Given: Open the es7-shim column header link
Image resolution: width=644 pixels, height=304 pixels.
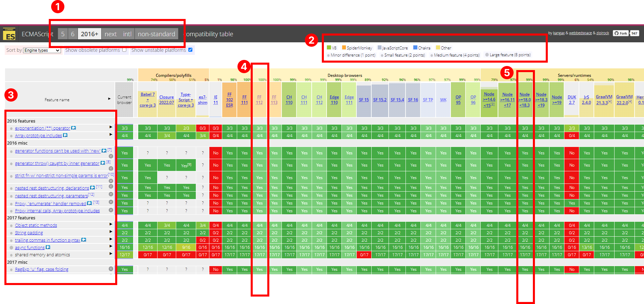Looking at the screenshot, I should (x=203, y=100).
